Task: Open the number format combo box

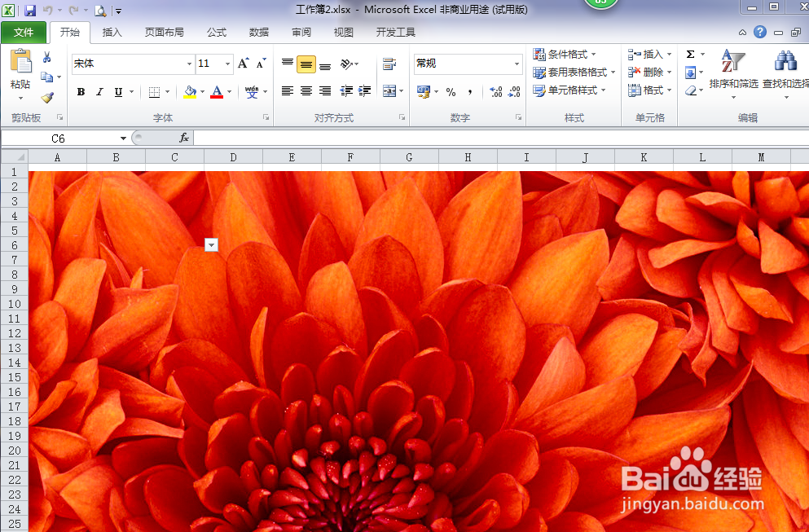Action: (468, 64)
